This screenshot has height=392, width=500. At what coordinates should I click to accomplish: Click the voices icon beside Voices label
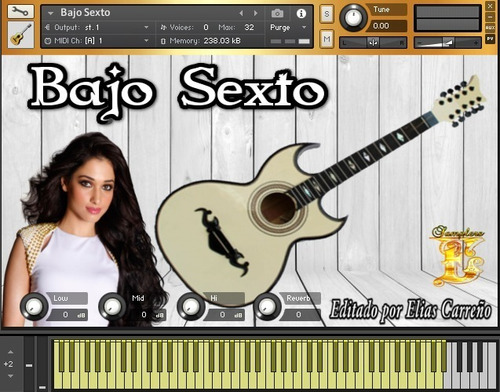(164, 27)
